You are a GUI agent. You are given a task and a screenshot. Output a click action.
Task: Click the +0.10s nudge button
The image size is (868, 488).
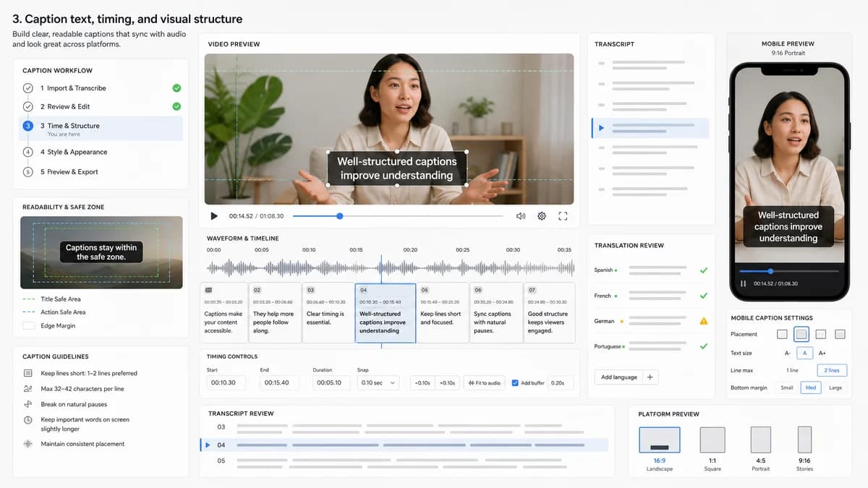(x=447, y=382)
